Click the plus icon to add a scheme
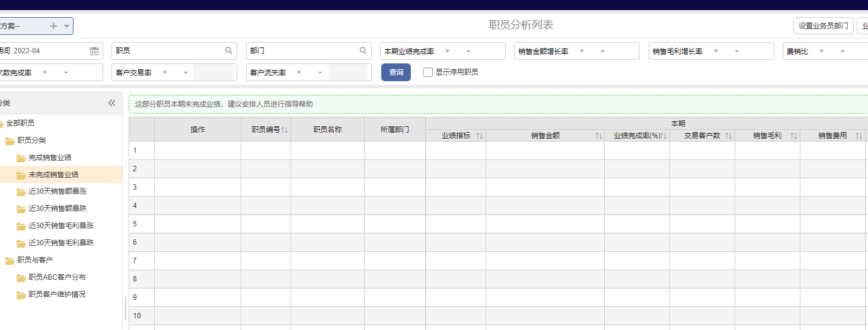This screenshot has width=868, height=330. 53,26
